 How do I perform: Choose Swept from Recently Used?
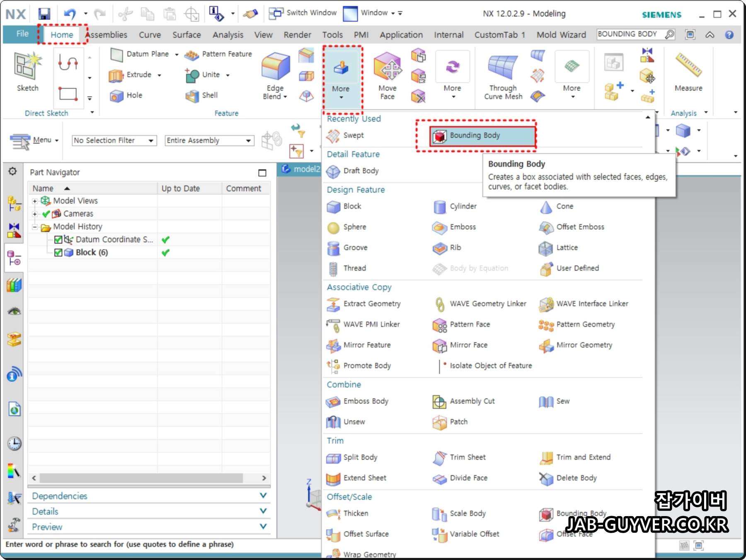345,135
